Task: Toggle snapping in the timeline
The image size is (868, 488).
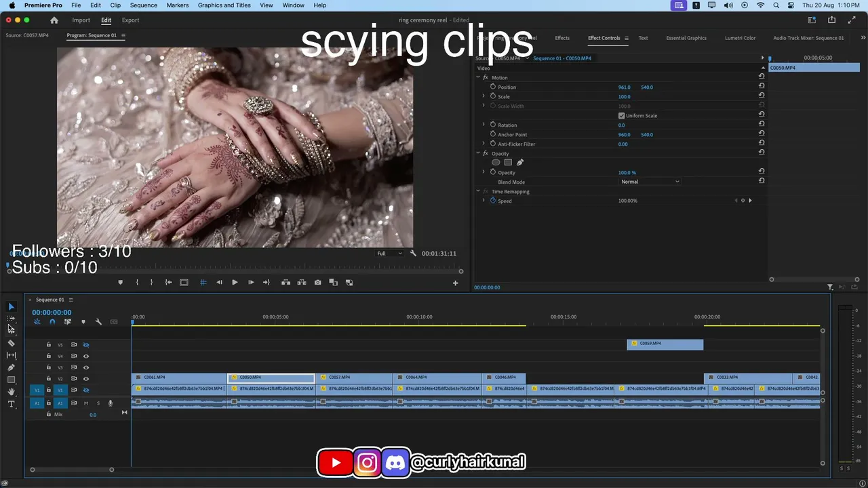Action: pyautogui.click(x=52, y=322)
